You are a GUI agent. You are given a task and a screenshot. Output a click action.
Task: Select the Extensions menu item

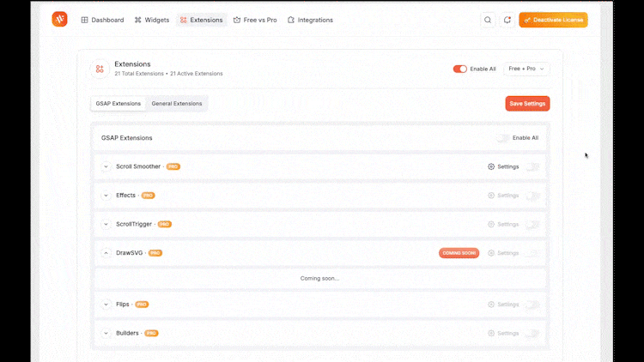(x=202, y=20)
